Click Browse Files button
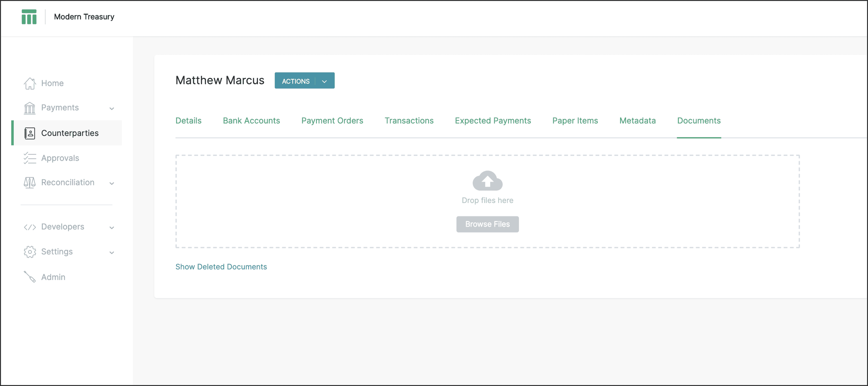The width and height of the screenshot is (868, 386). point(487,224)
